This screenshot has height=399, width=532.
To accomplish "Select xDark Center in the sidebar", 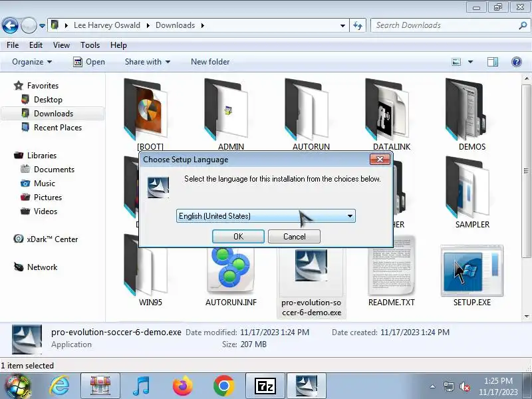I will click(x=53, y=239).
